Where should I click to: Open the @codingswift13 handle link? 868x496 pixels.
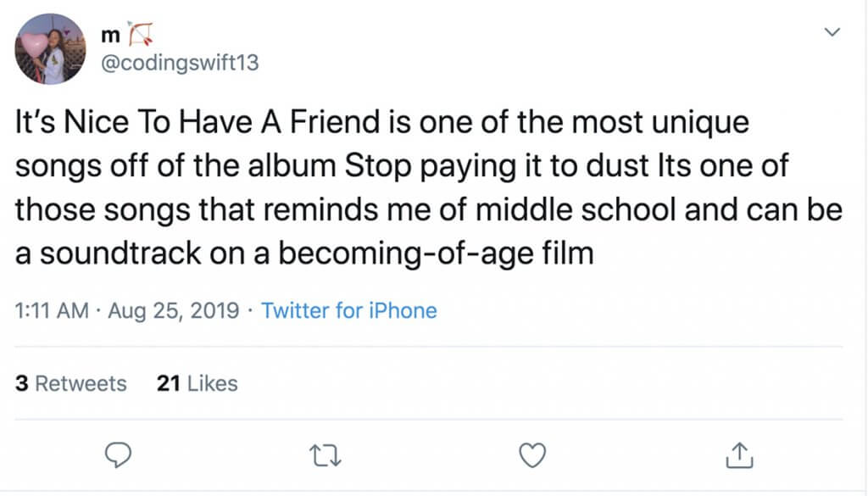coord(180,64)
